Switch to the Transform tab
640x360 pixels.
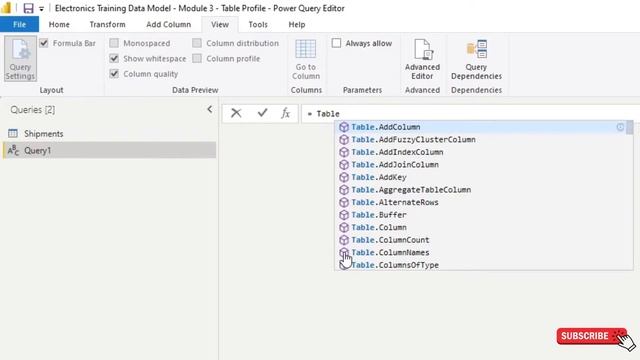point(107,24)
